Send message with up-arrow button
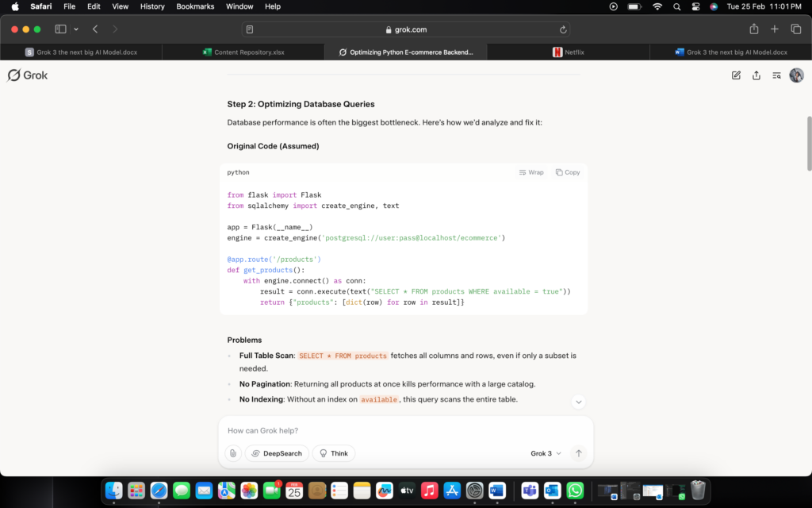Image resolution: width=812 pixels, height=508 pixels. click(579, 453)
